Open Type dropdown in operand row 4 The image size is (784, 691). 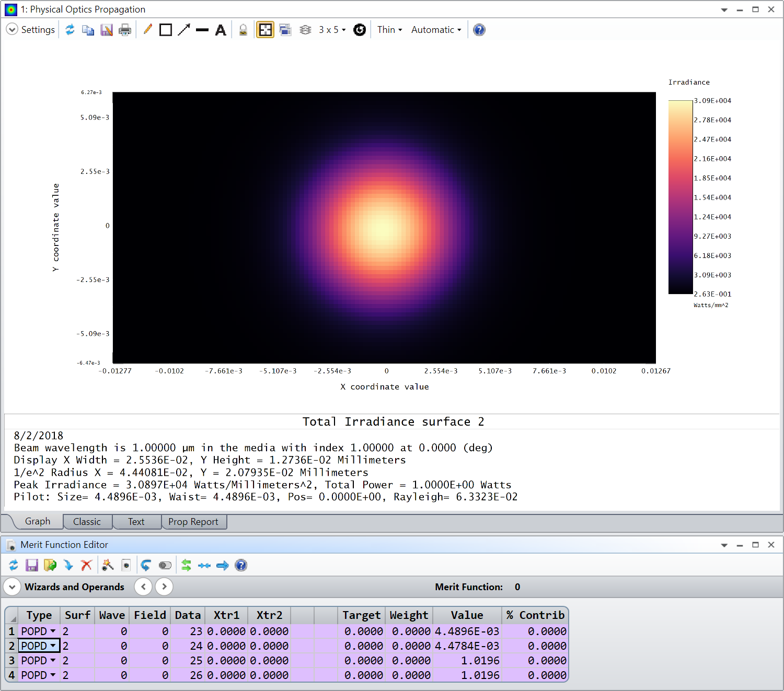53,675
